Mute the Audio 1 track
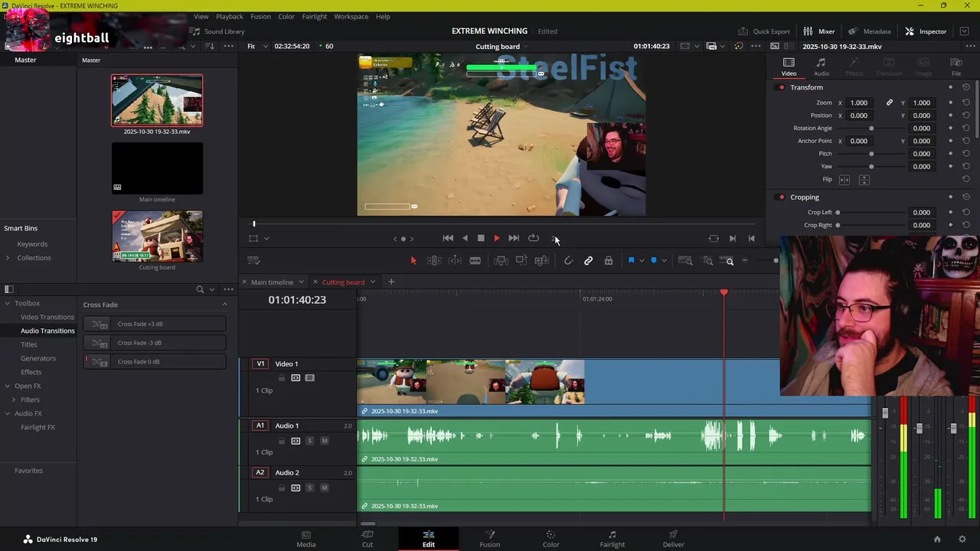980x551 pixels. 324,441
